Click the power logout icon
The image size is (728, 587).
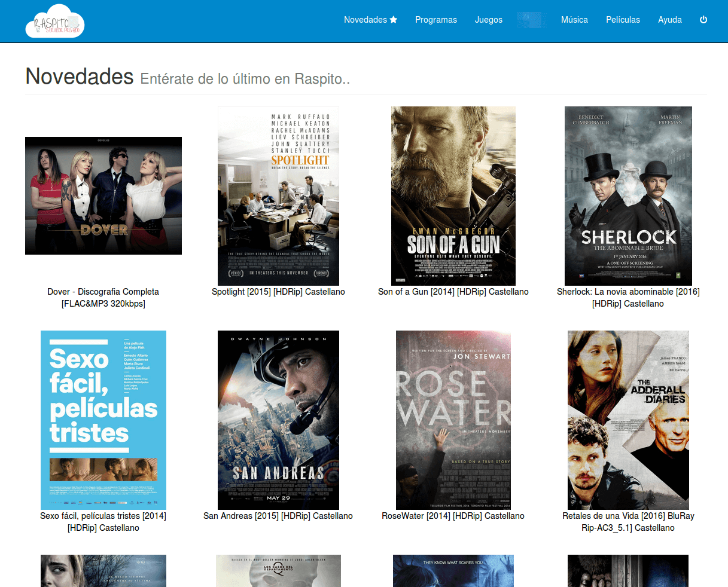[x=703, y=20]
